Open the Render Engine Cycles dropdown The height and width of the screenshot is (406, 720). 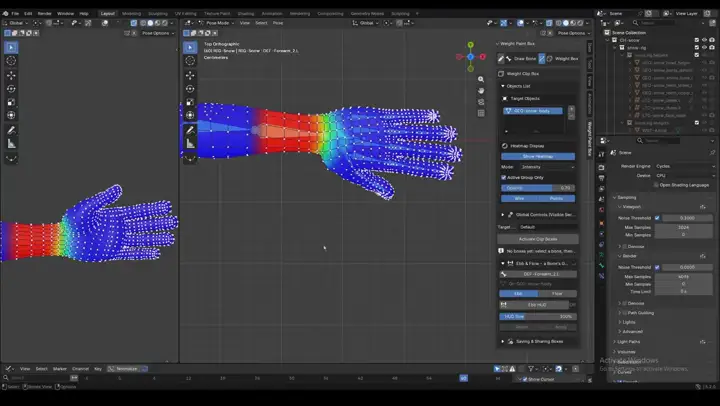click(685, 166)
